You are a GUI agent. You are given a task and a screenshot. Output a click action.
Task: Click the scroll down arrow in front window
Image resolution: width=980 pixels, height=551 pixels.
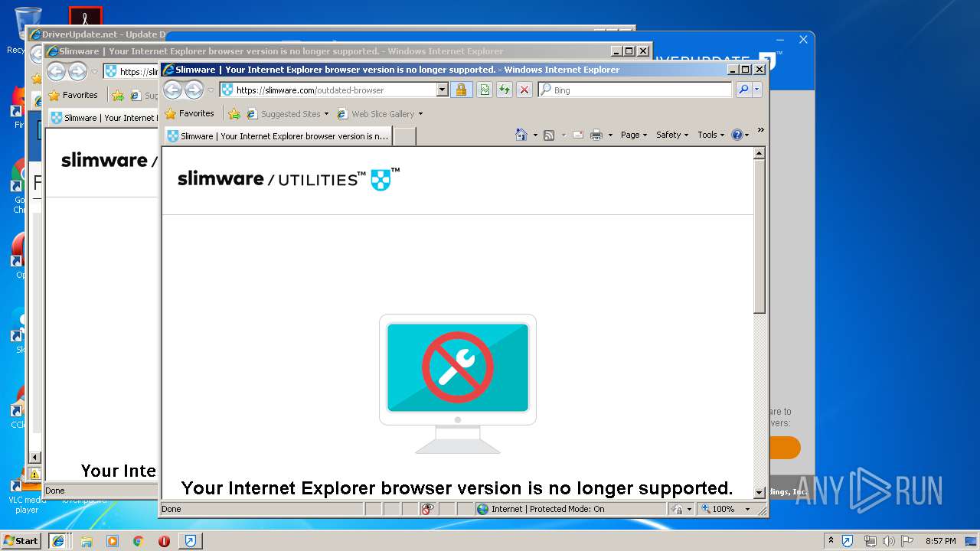tap(759, 493)
